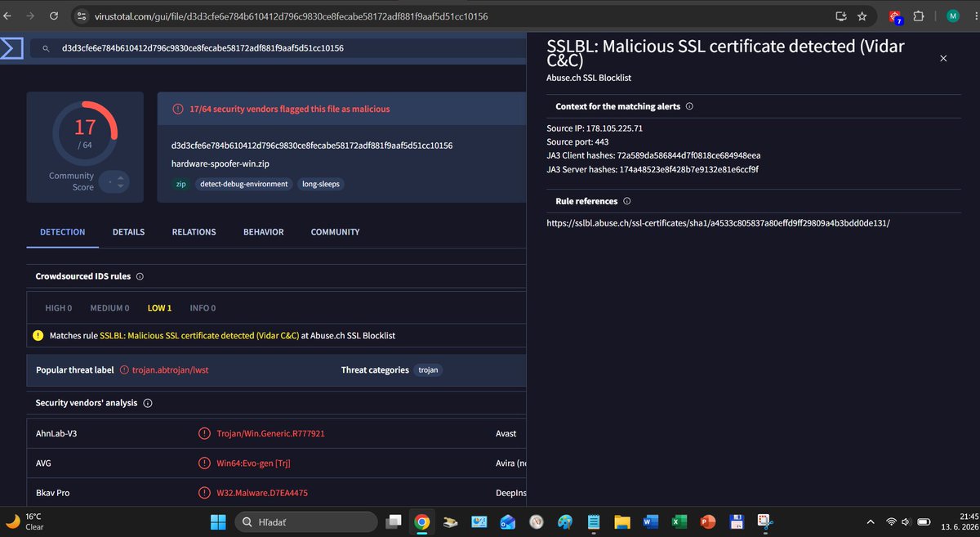Click the zip file tag
The height and width of the screenshot is (537, 980).
180,184
